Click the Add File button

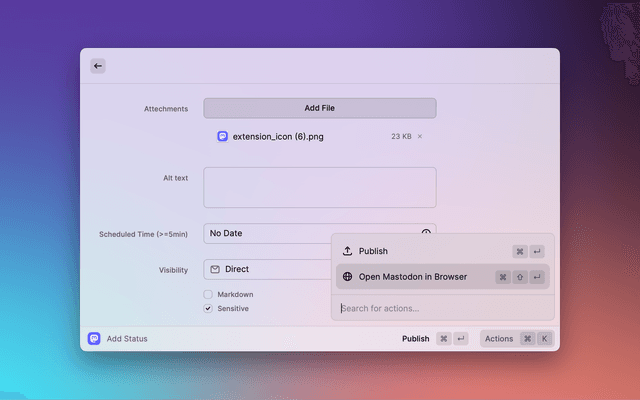point(319,108)
